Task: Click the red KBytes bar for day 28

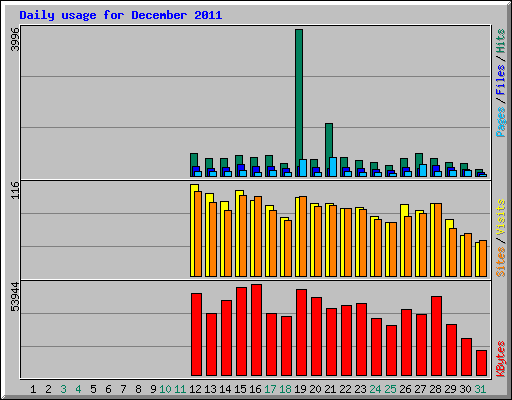Action: 436,336
